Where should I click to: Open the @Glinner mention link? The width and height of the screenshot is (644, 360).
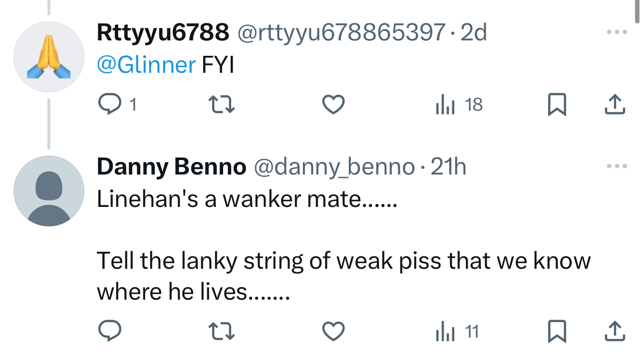pos(146,65)
